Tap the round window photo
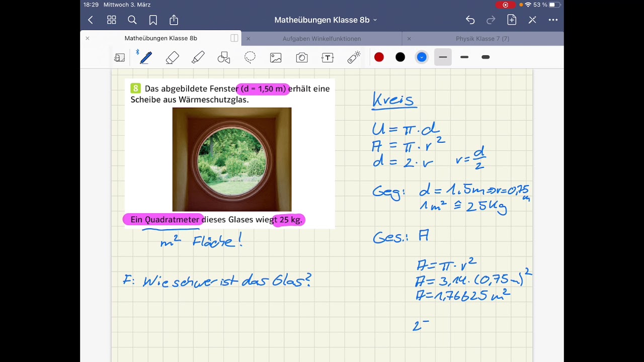This screenshot has height=362, width=644. pyautogui.click(x=231, y=159)
